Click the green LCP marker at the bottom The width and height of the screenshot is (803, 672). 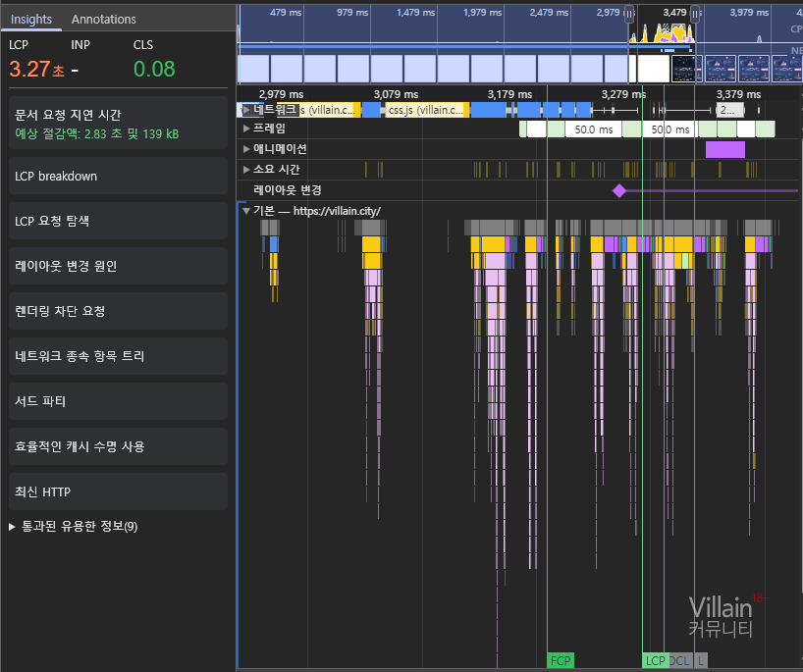pos(655,660)
